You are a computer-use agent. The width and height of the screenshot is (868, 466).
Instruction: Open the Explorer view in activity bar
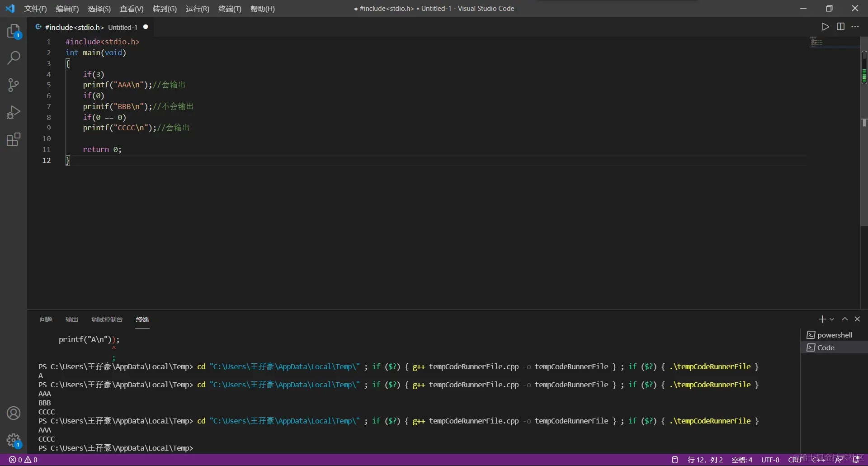(x=14, y=31)
